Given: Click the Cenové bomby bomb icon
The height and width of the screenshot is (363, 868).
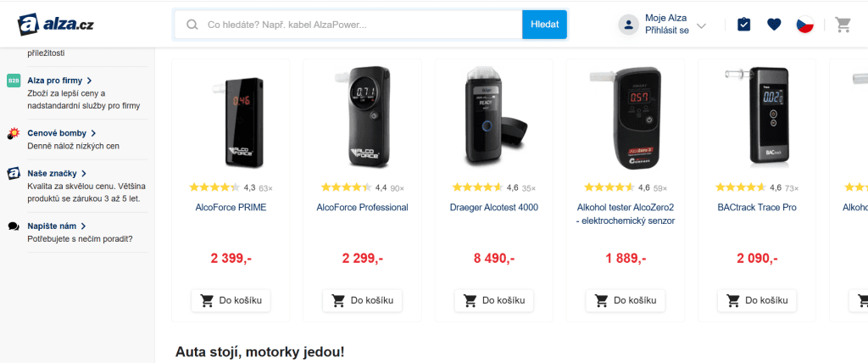Looking at the screenshot, I should [14, 133].
